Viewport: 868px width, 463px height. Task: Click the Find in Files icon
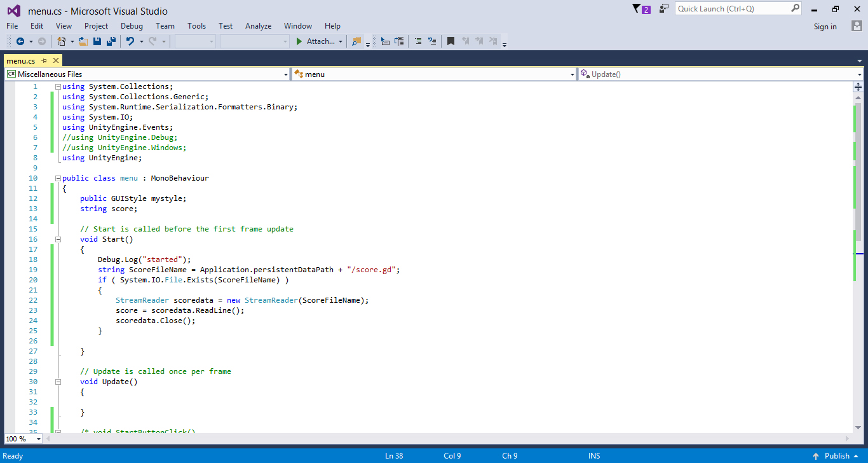pos(356,41)
